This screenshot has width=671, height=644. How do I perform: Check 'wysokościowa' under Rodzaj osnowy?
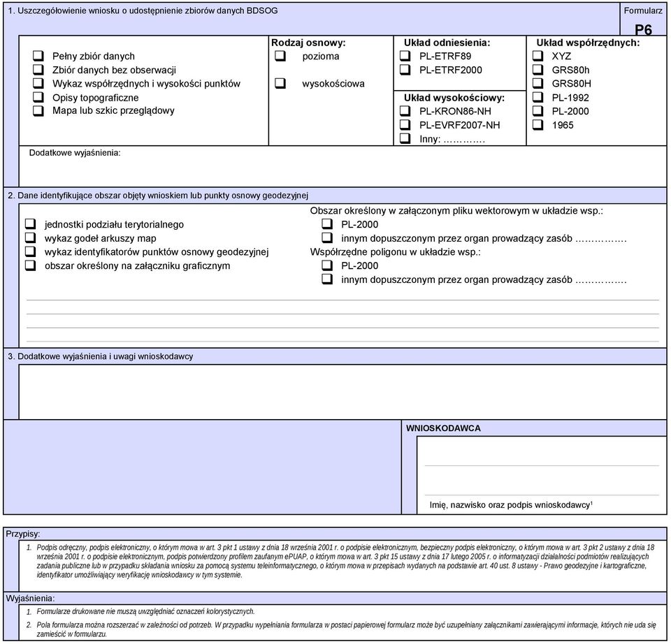[x=280, y=83]
